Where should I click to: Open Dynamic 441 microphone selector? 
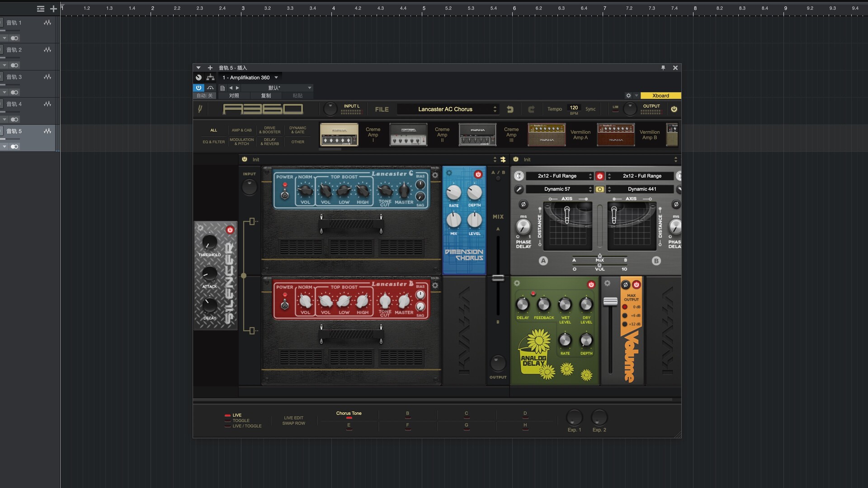640,189
